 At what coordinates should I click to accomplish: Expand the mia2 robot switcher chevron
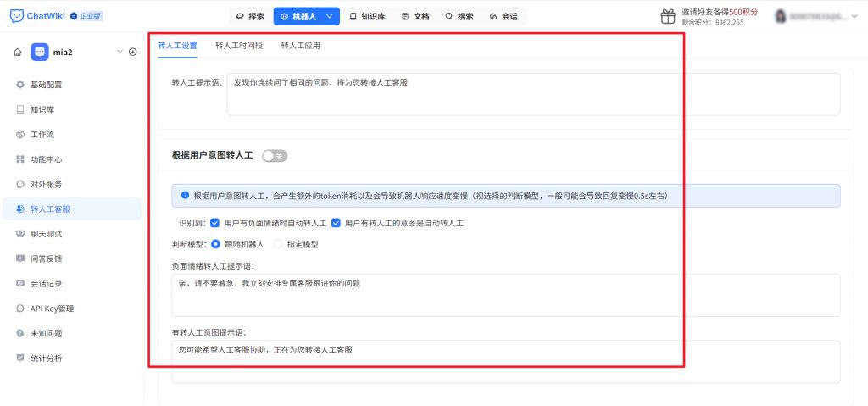pos(120,52)
